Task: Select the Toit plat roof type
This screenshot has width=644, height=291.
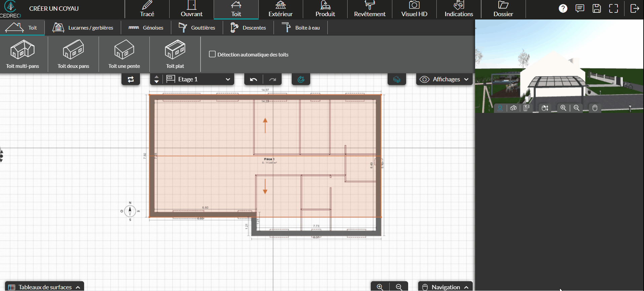Action: coord(175,54)
